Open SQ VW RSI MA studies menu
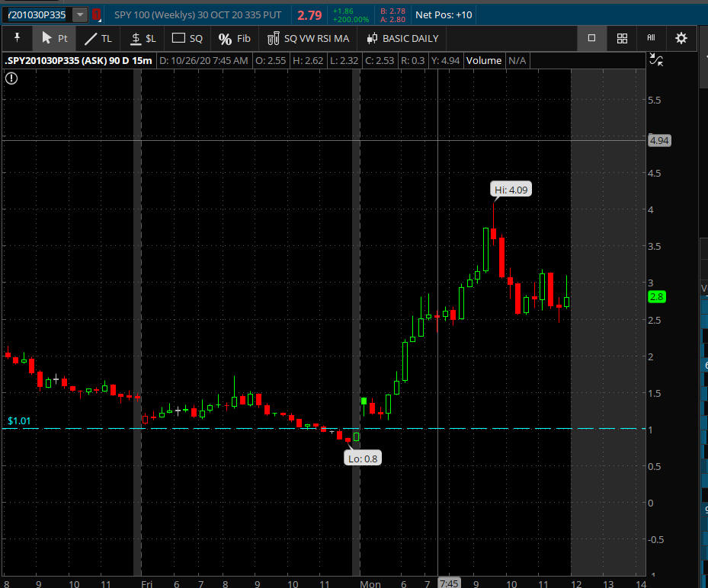The width and height of the screenshot is (708, 588). tap(309, 38)
